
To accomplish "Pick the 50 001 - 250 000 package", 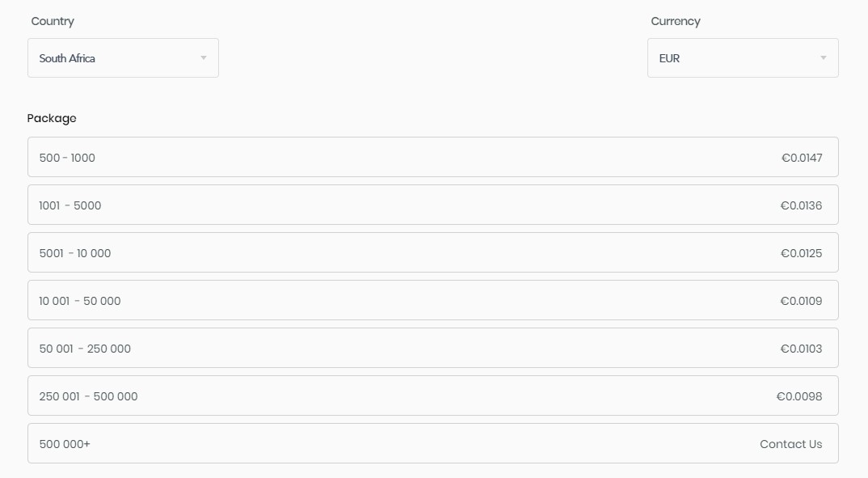I will point(433,348).
